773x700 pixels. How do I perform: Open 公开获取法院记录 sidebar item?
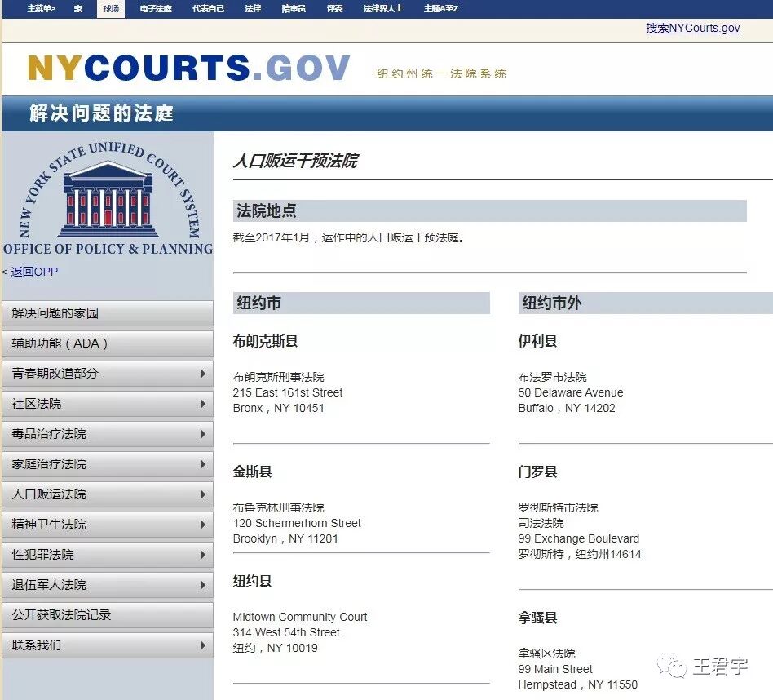[x=108, y=615]
